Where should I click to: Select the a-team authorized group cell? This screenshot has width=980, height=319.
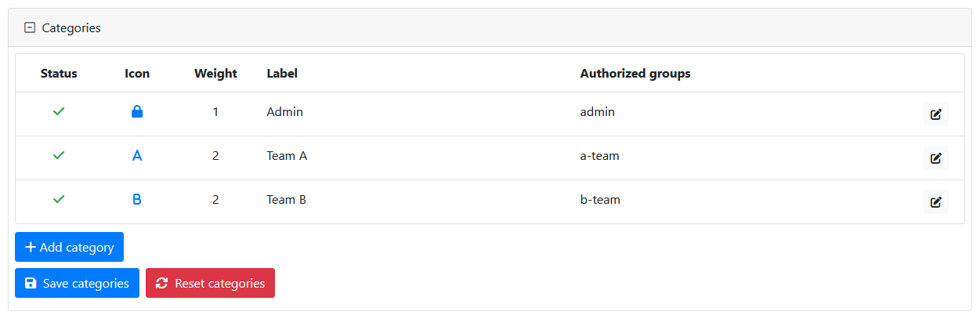(599, 156)
